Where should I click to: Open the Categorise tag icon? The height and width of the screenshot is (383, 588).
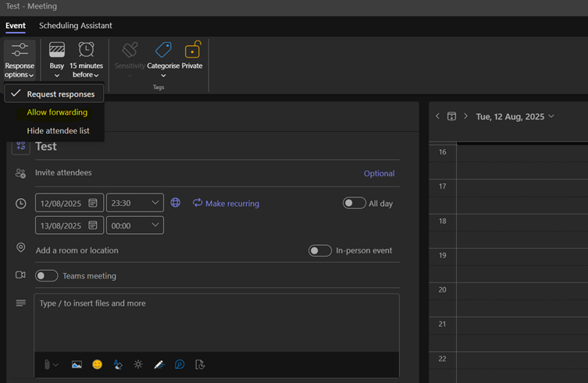point(163,51)
